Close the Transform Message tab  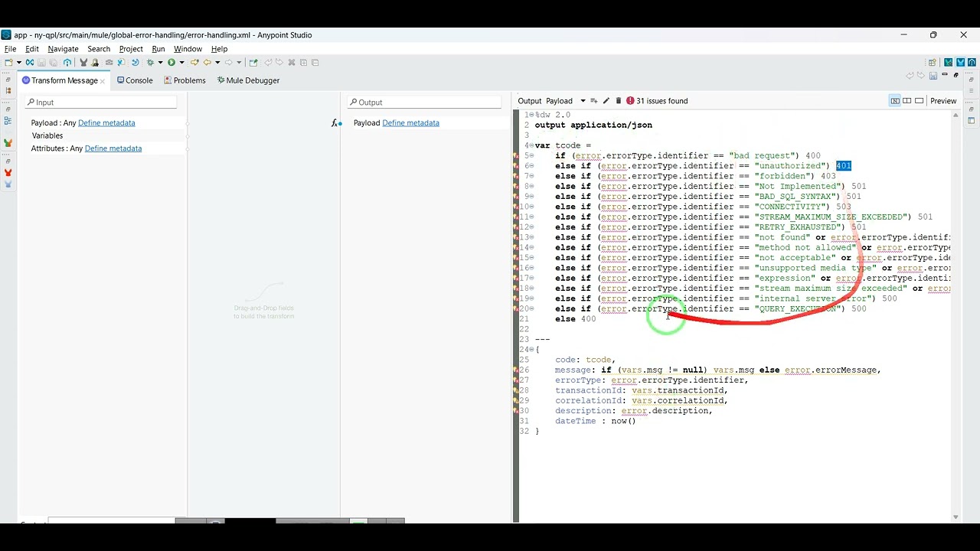(x=102, y=81)
